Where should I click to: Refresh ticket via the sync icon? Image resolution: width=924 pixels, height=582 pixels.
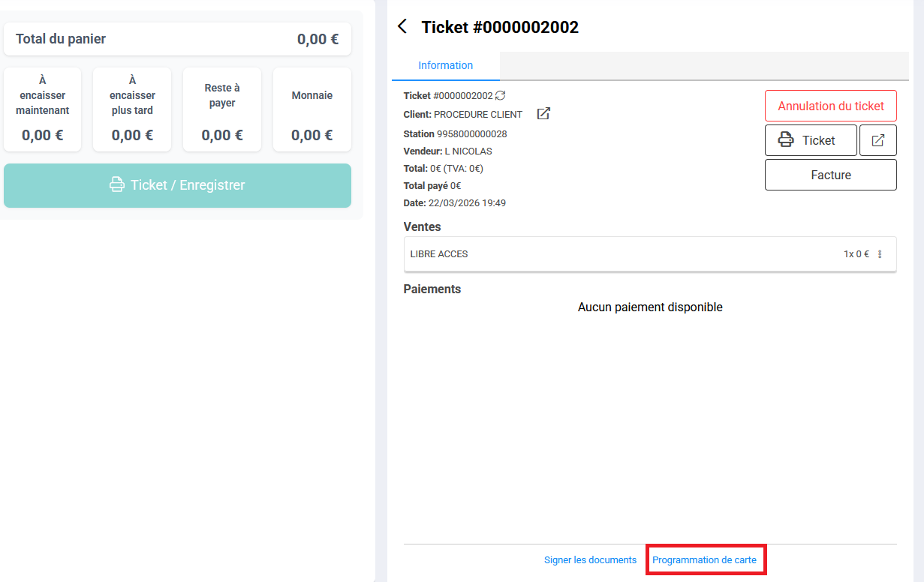coord(501,95)
